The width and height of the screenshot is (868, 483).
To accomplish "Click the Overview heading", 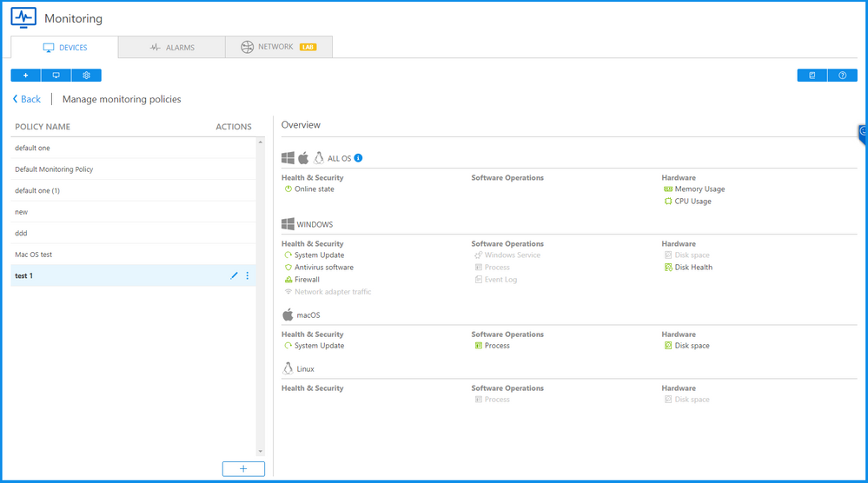I will 301,125.
